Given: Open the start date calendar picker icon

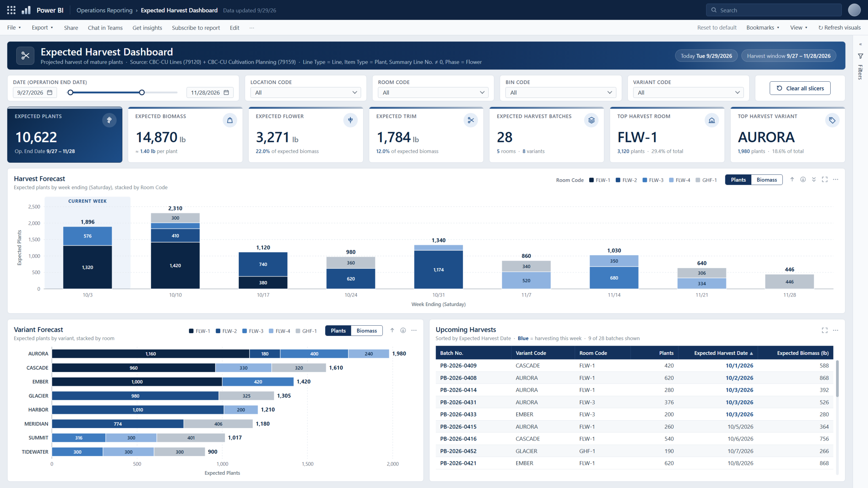Looking at the screenshot, I should click(50, 93).
